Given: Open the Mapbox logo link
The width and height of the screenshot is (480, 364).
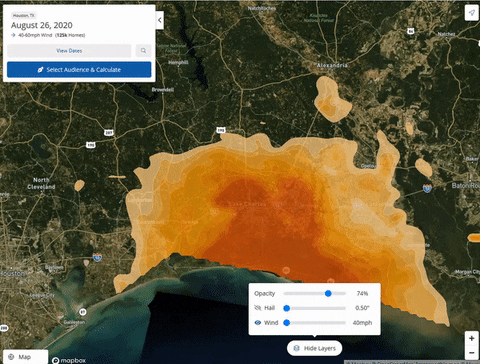Looking at the screenshot, I should point(69,360).
